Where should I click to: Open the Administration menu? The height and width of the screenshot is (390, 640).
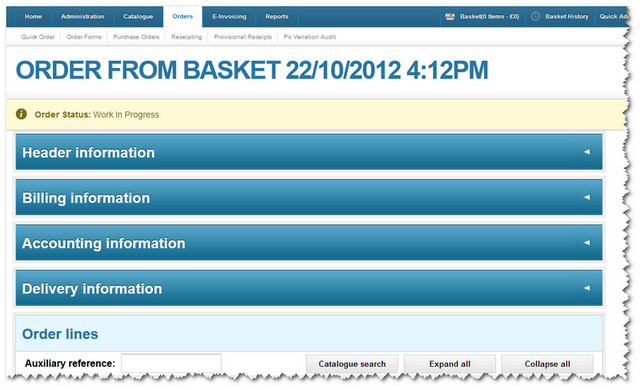point(82,17)
